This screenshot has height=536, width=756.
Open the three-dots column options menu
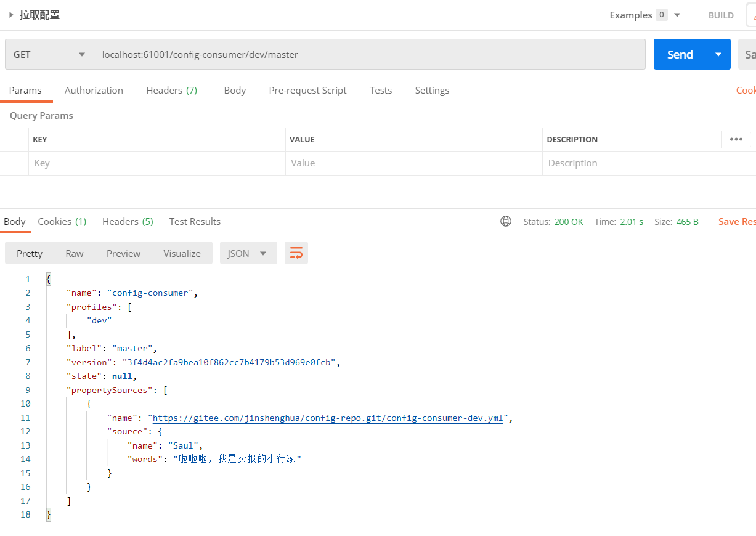click(x=736, y=139)
